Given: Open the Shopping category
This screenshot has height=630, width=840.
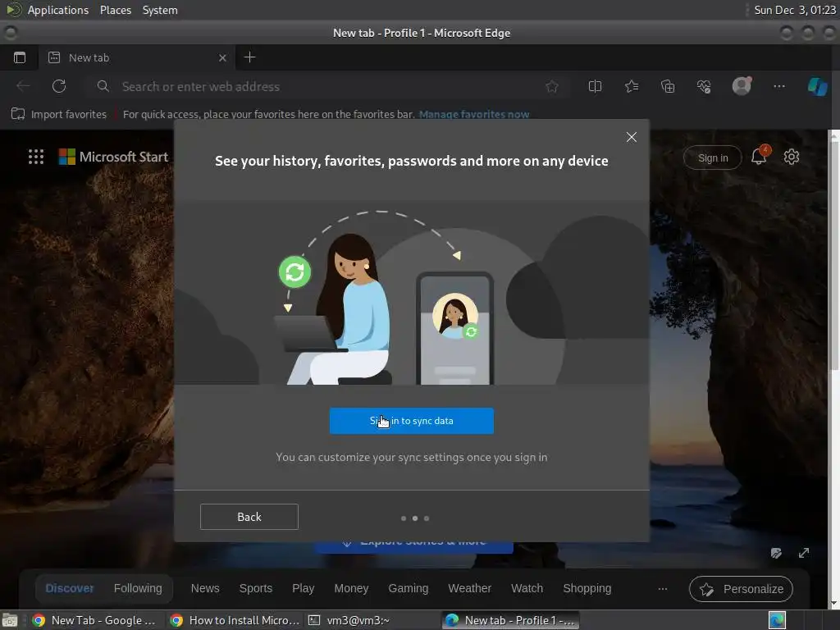Looking at the screenshot, I should pyautogui.click(x=587, y=588).
